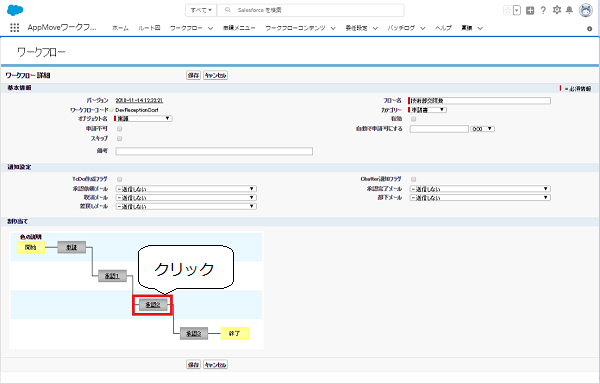Focus the Salesforce search field
This screenshot has width=600, height=384.
[x=311, y=10]
